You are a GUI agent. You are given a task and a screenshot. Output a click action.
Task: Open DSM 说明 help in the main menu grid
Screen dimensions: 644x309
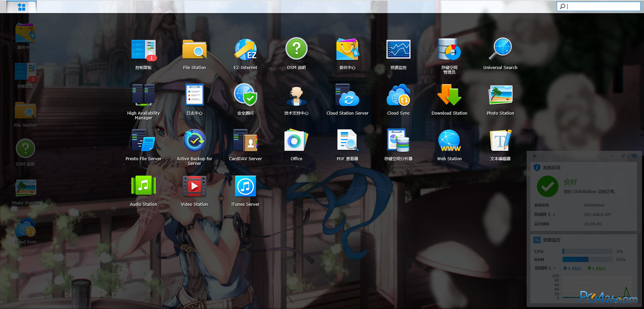(297, 49)
